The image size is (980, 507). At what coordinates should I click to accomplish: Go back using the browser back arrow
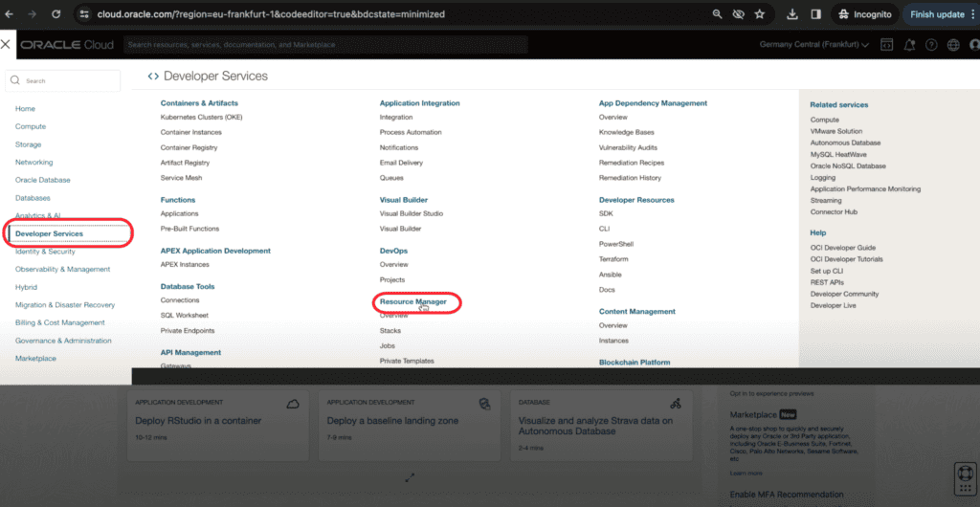point(9,13)
